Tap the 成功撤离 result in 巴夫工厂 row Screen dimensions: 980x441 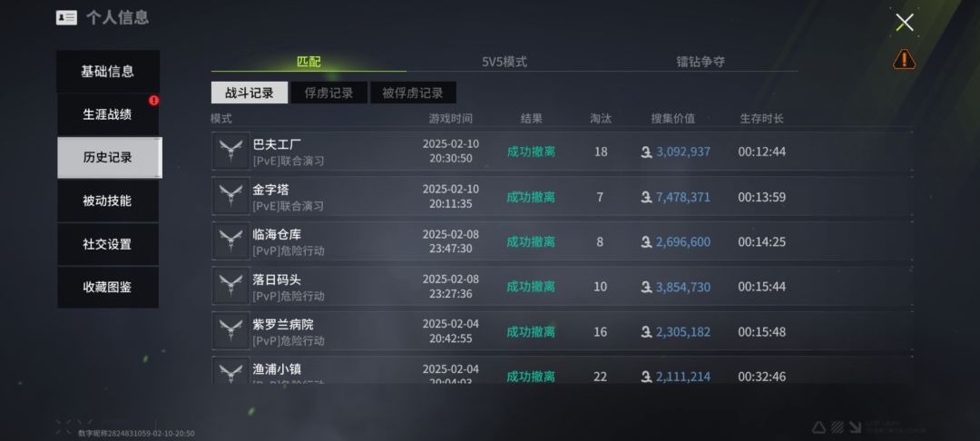[x=531, y=152]
